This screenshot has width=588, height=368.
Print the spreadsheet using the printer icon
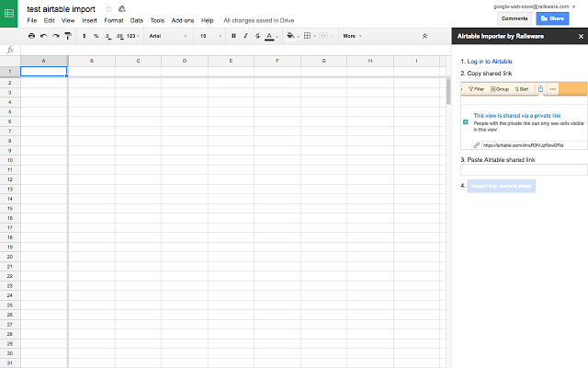coord(31,36)
